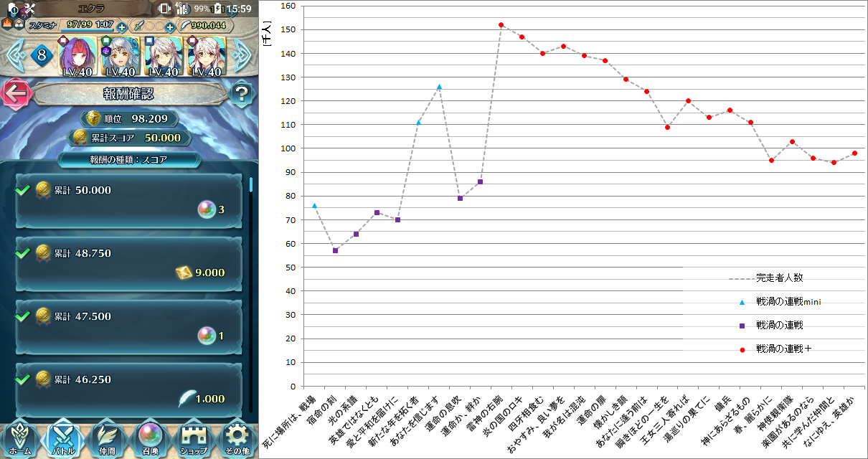Open the 仲間 allies tab
The image size is (868, 459).
[108, 437]
